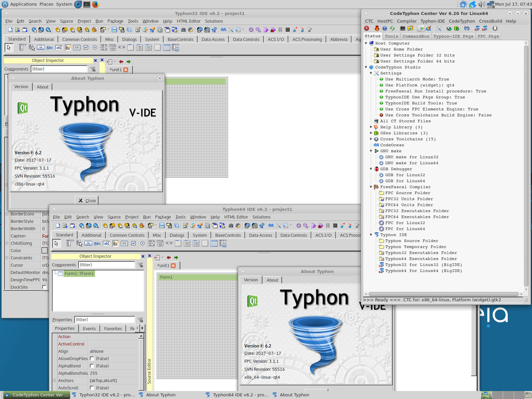Open the Typhon-IDE Pkgs tab
532x399 pixels.
point(453,36)
